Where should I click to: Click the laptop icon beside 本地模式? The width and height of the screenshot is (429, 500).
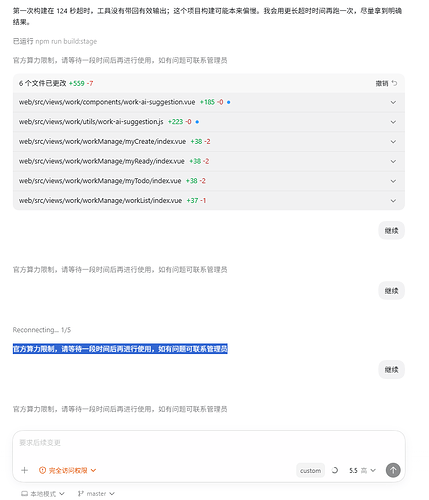pos(24,494)
